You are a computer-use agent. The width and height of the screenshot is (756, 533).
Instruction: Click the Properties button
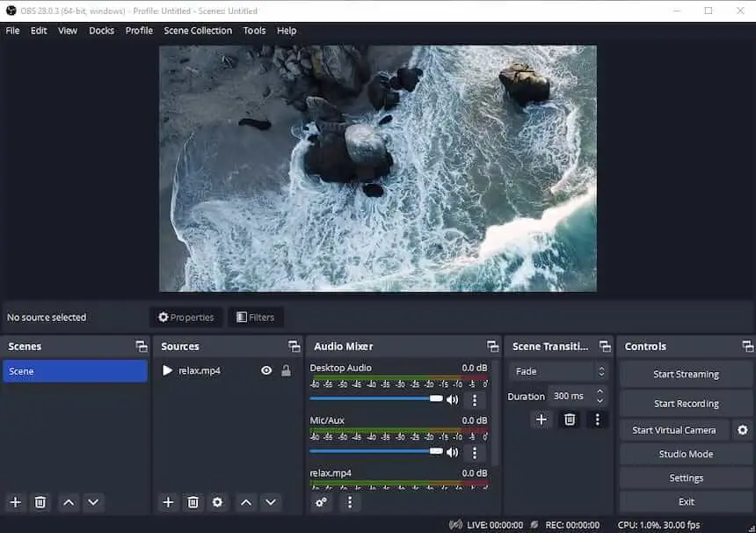click(x=186, y=317)
